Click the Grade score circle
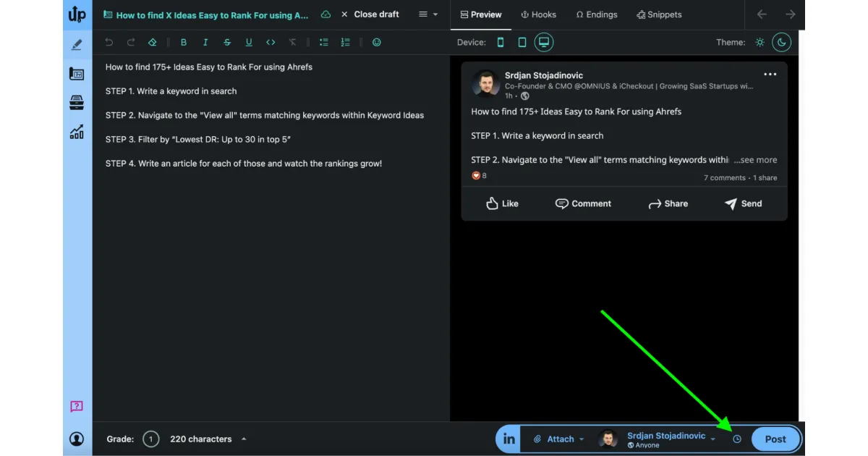This screenshot has width=868, height=456. 150,439
